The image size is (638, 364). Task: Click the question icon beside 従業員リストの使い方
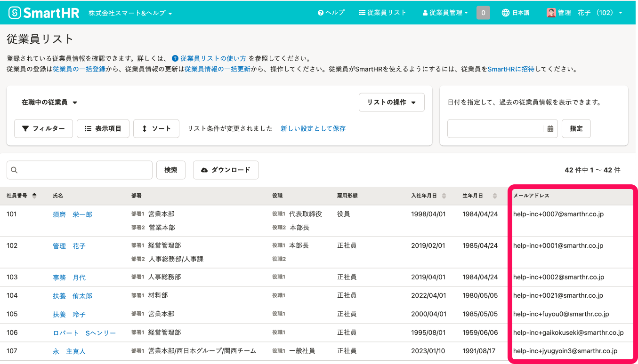(175, 59)
